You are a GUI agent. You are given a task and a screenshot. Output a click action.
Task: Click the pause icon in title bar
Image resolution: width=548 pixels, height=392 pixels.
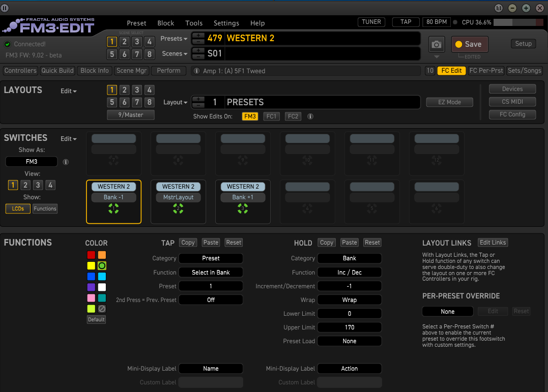click(x=5, y=8)
